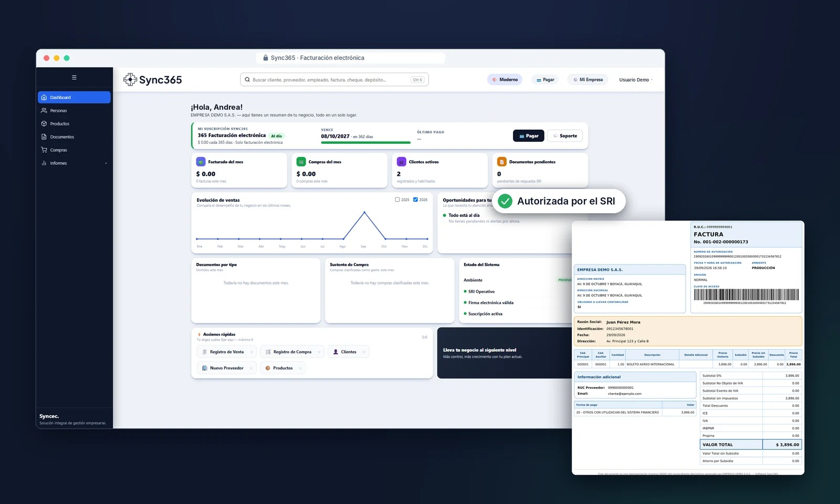Open Productos in the sidebar
The width and height of the screenshot is (840, 504).
[x=74, y=123]
